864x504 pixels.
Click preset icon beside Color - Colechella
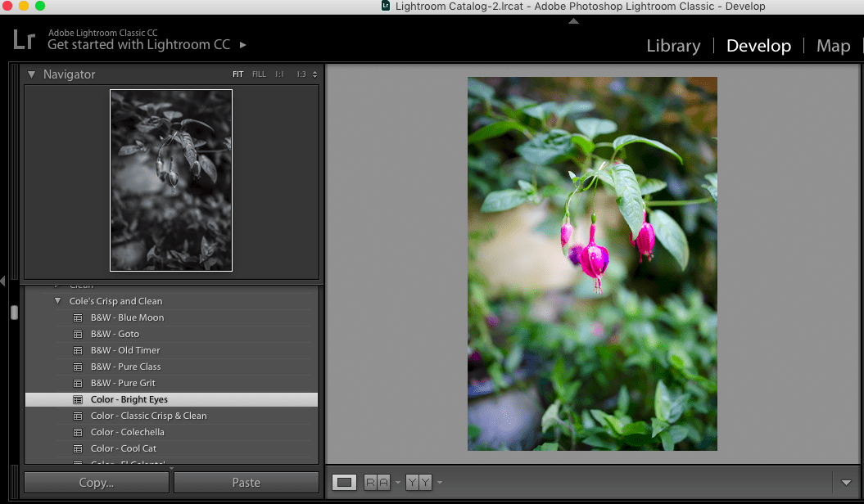point(79,433)
